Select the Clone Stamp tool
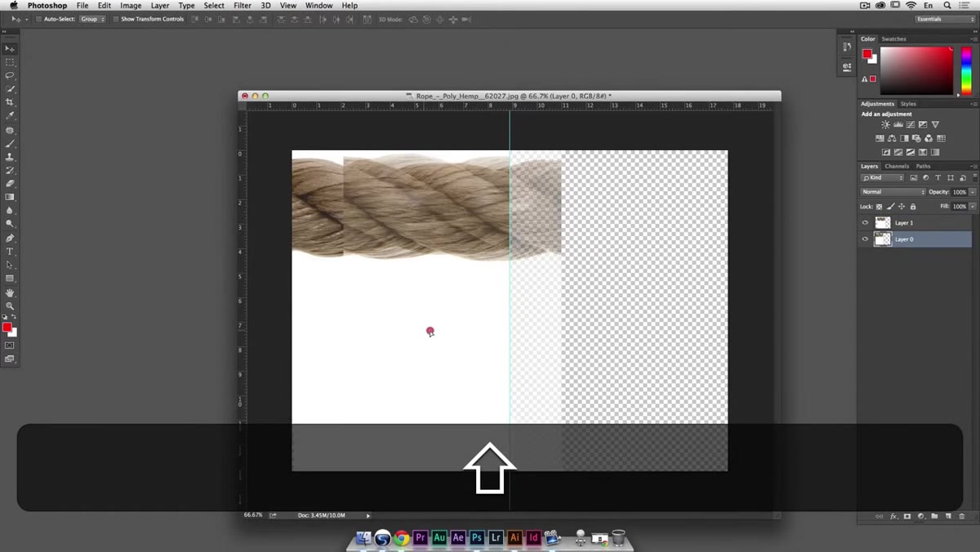This screenshot has height=552, width=980. tap(10, 157)
